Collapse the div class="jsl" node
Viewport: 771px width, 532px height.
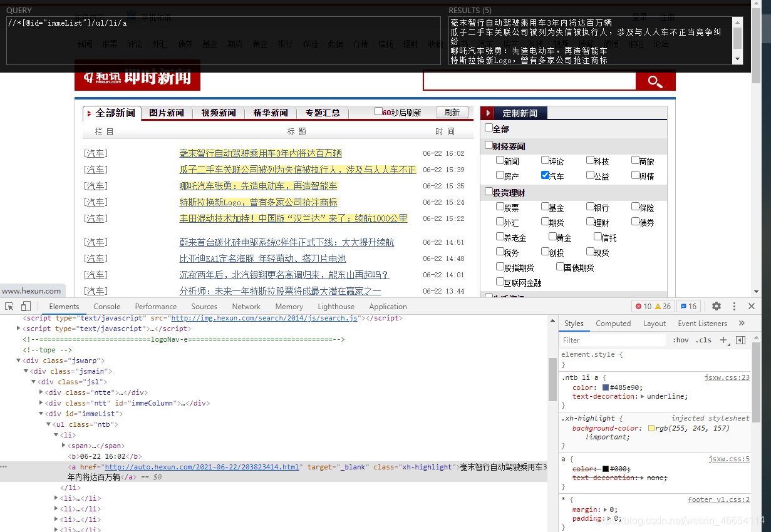34,382
